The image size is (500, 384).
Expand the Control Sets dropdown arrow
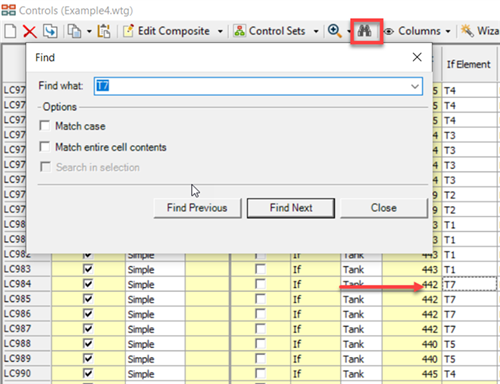(x=316, y=32)
